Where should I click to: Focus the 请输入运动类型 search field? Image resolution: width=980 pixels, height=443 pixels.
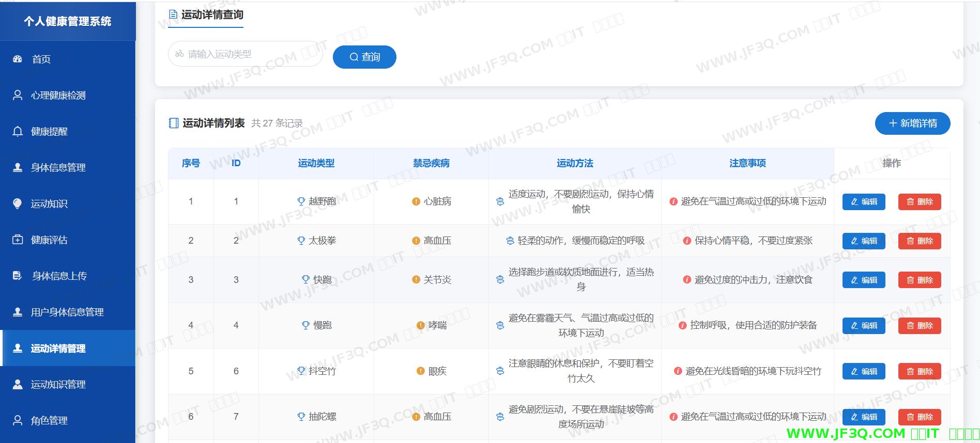(x=248, y=54)
